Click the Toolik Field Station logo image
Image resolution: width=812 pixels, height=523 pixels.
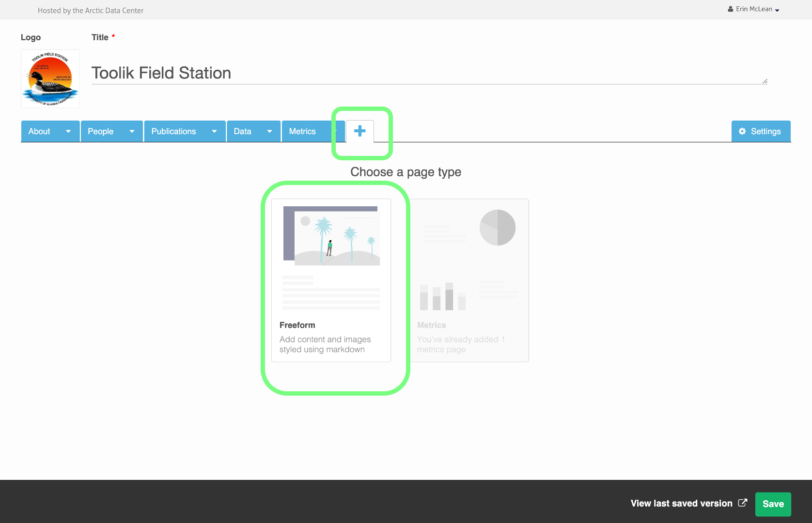click(x=50, y=78)
